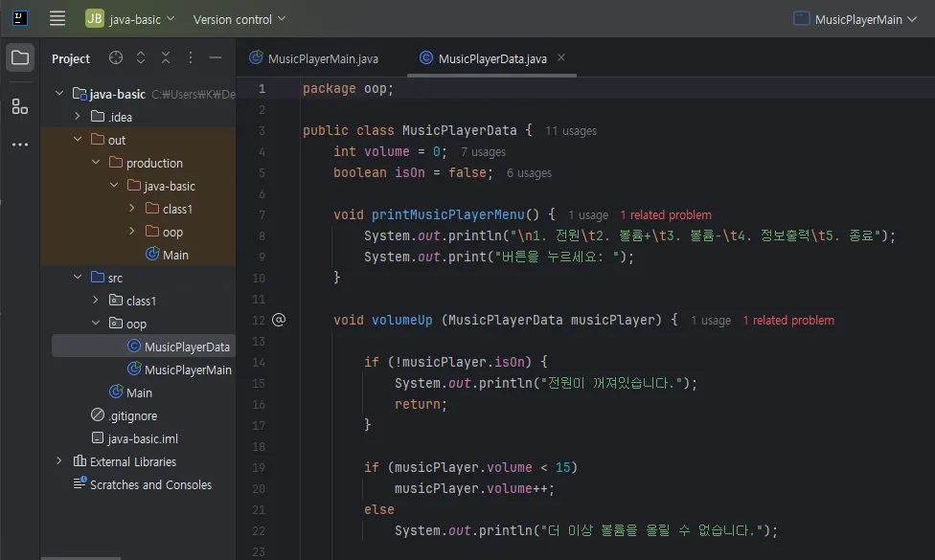The height and width of the screenshot is (560, 935).
Task: Select .gitignore file in project tree
Action: tap(132, 415)
